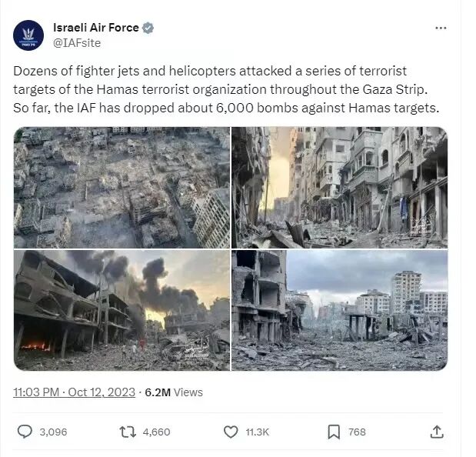Open the @IAFsite handle link

pyautogui.click(x=77, y=43)
